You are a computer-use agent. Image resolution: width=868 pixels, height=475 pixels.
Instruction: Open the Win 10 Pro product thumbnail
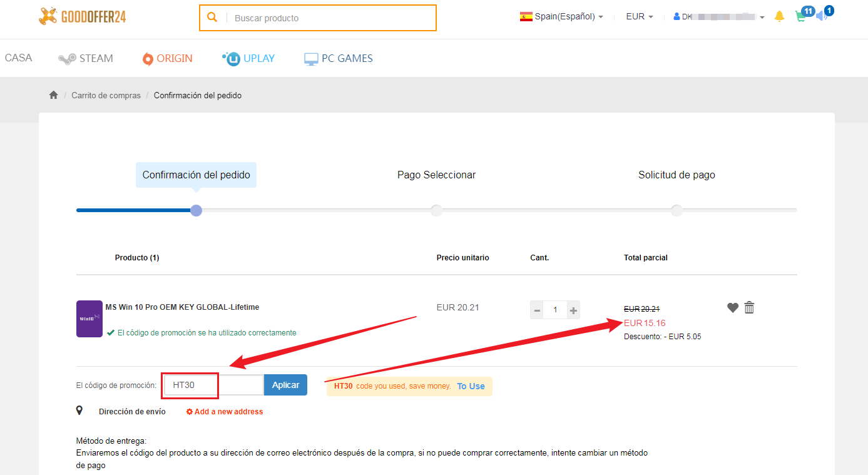[x=89, y=319]
